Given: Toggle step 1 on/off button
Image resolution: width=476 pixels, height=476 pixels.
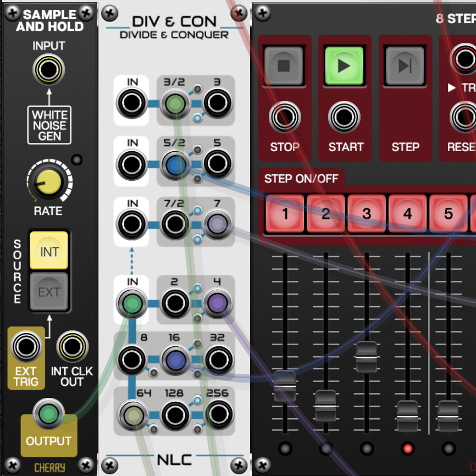Looking at the screenshot, I should click(285, 213).
